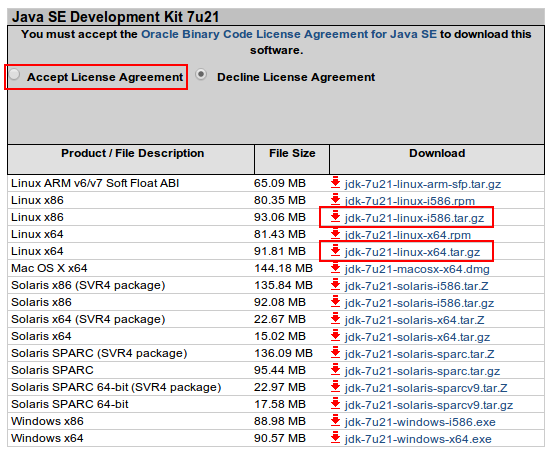The height and width of the screenshot is (452, 551).
Task: Click the 93.06 MB file size
Action: pyautogui.click(x=280, y=217)
